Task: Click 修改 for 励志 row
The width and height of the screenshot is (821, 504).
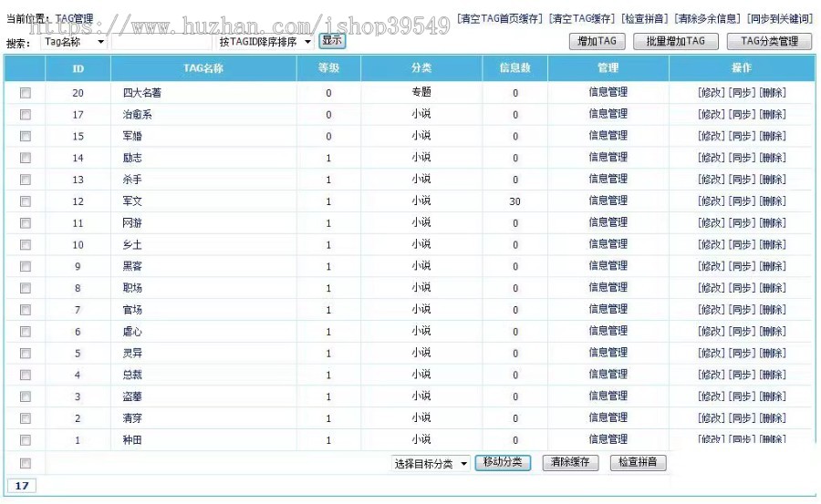Action: pos(712,158)
